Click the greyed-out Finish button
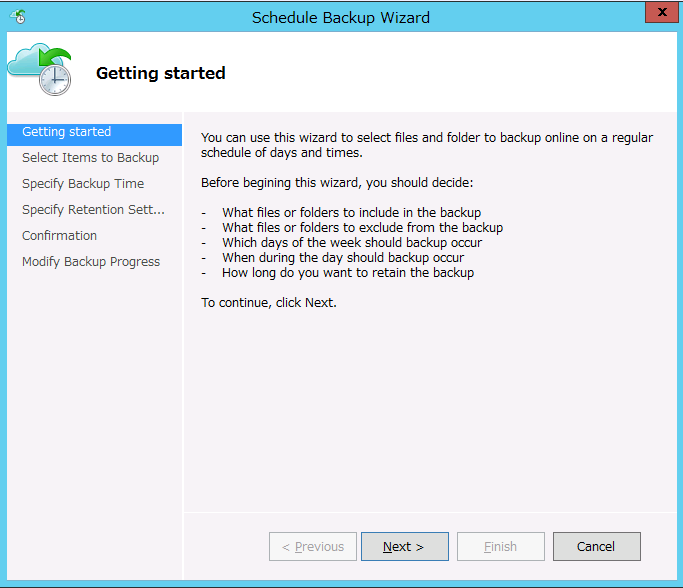The width and height of the screenshot is (683, 588). pyautogui.click(x=500, y=547)
